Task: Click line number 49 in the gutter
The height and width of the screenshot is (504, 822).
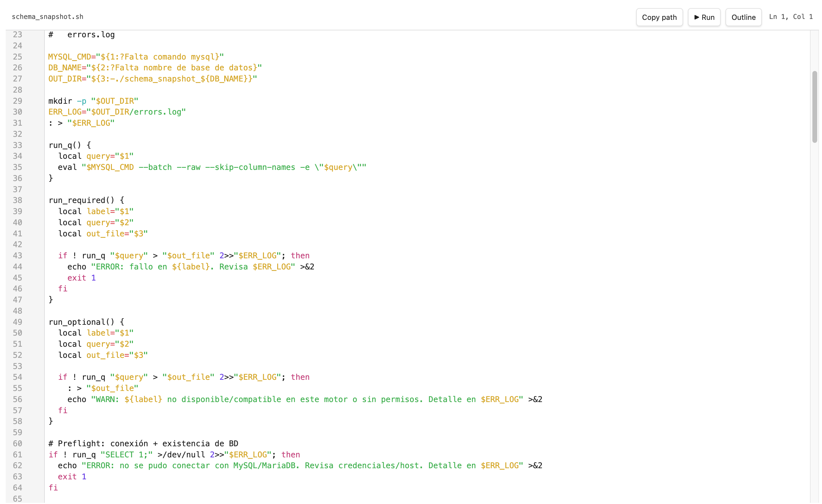Action: pos(17,322)
